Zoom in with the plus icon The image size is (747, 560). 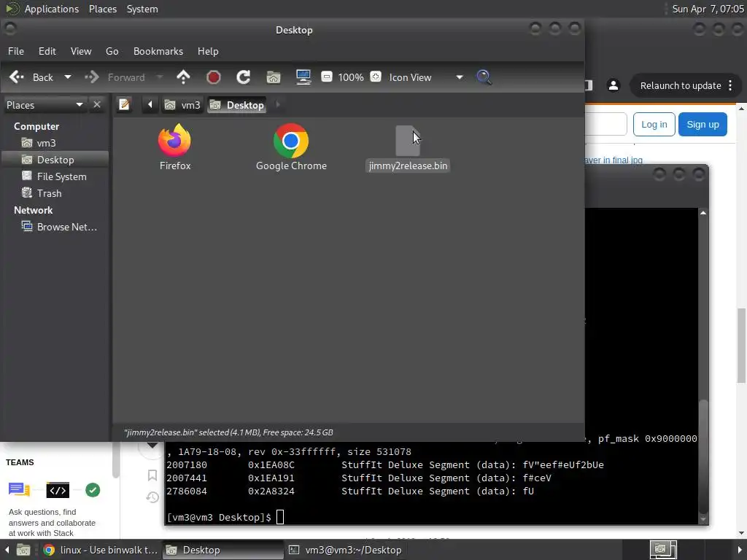tap(376, 77)
